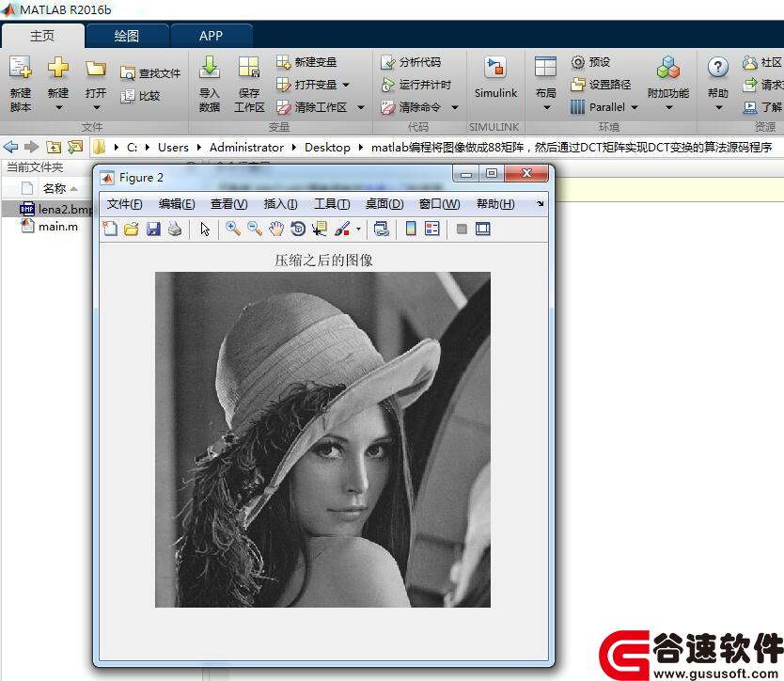Screen dimensions: 784x681
Task: Switch to the Plots (绘图) tab
Action: [127, 36]
